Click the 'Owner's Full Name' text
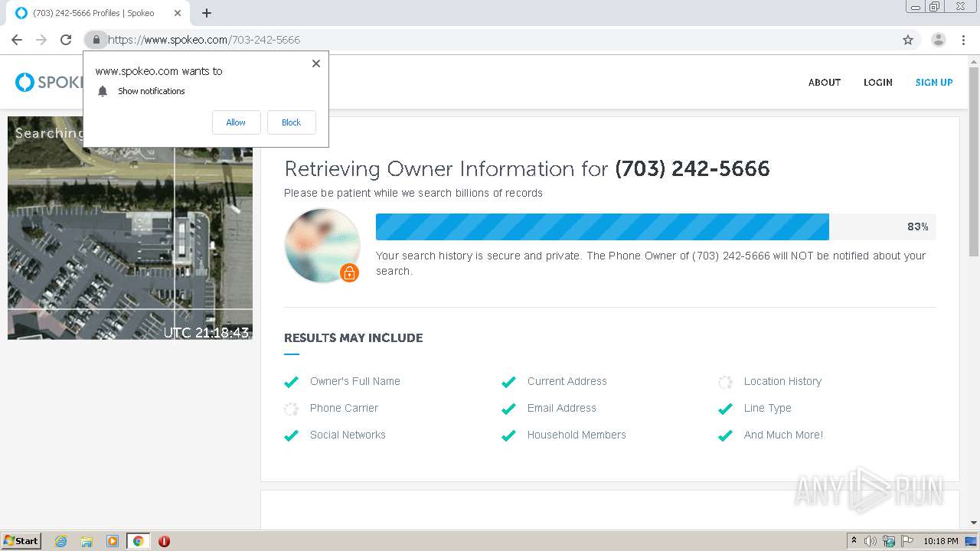The width and height of the screenshot is (980, 551). point(355,381)
